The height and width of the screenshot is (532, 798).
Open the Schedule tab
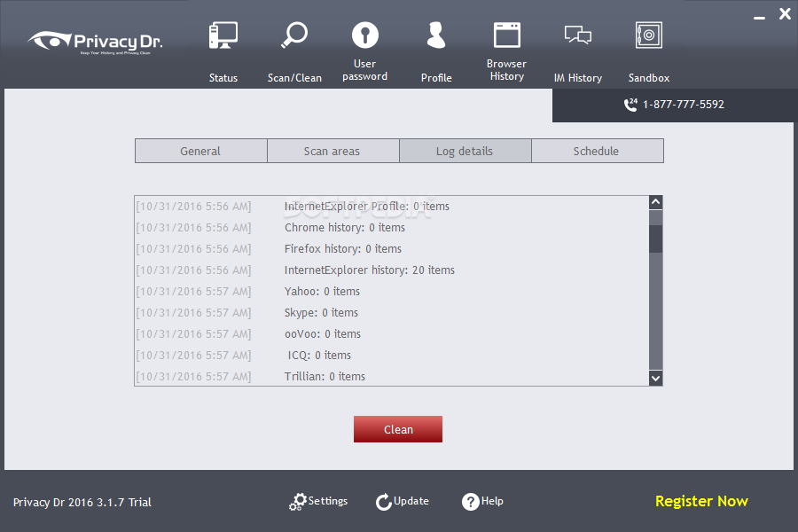click(x=598, y=152)
